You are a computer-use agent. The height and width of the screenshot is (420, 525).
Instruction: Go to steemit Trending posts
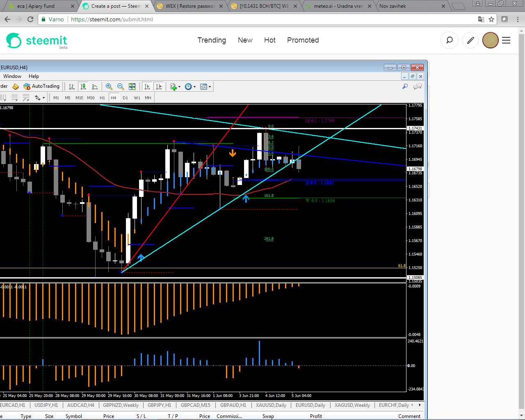tap(212, 40)
